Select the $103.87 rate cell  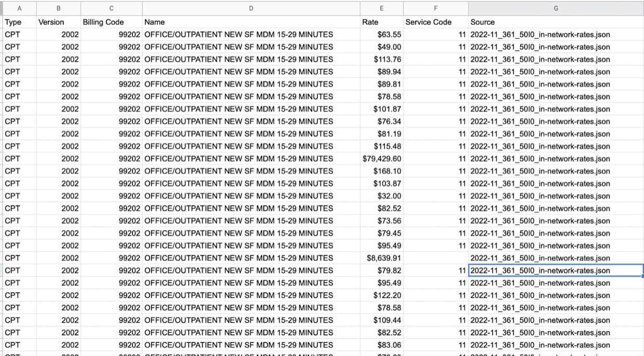[382, 184]
